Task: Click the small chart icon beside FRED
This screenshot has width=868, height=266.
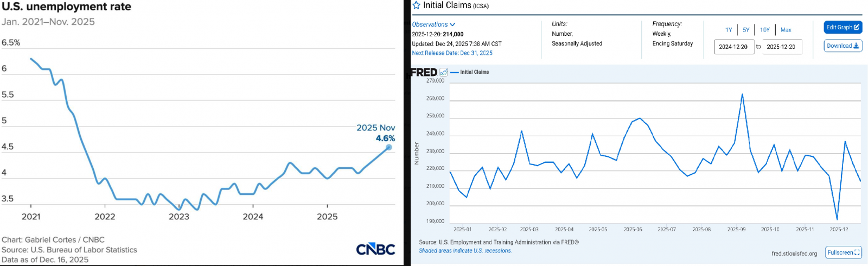Action: (x=444, y=72)
